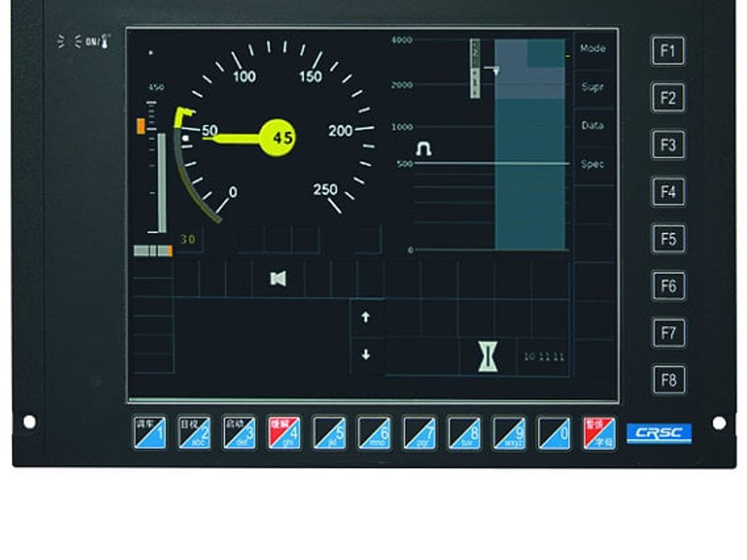The image size is (747, 560).
Task: Open the Mode soft-key menu
Action: 593,49
